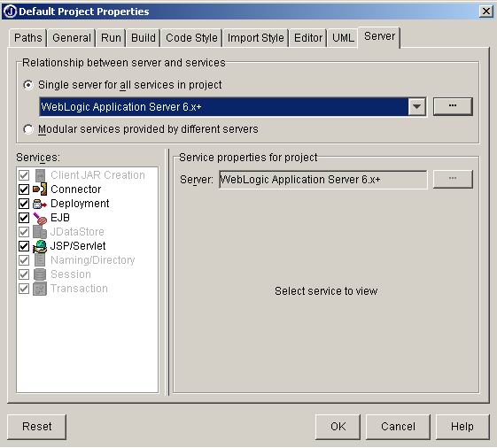This screenshot has width=497, height=448.
Task: Select the Transaction service row
Action: pos(87,289)
